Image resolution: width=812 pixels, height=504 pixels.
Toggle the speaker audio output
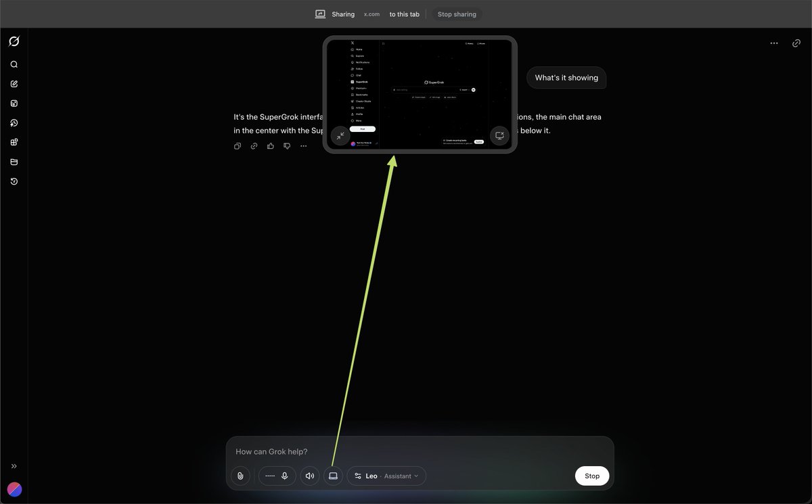(310, 476)
